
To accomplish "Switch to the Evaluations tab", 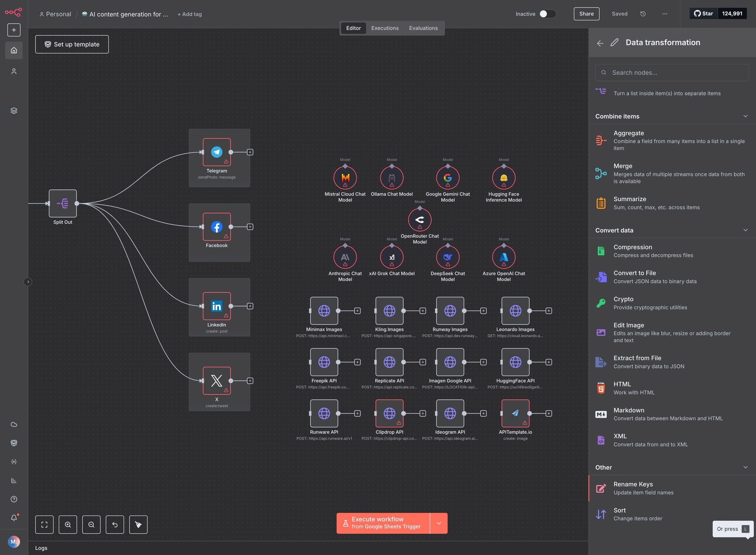I will tap(423, 28).
